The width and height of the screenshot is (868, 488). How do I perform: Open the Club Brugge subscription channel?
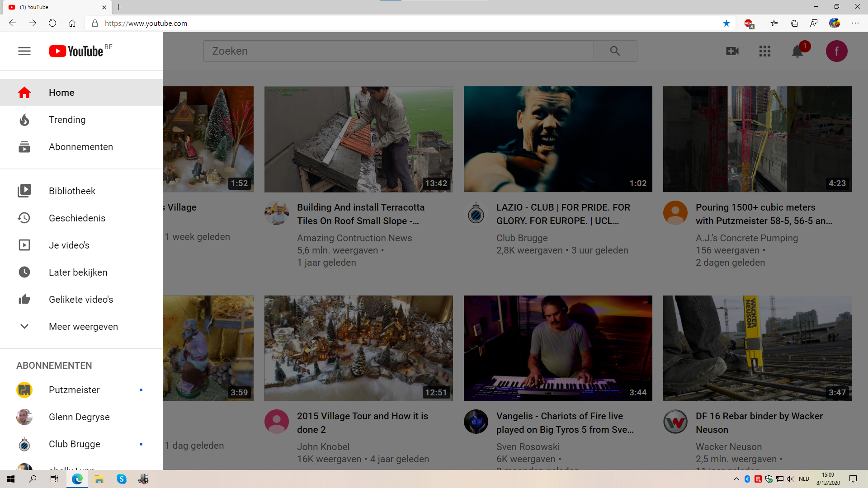(74, 444)
